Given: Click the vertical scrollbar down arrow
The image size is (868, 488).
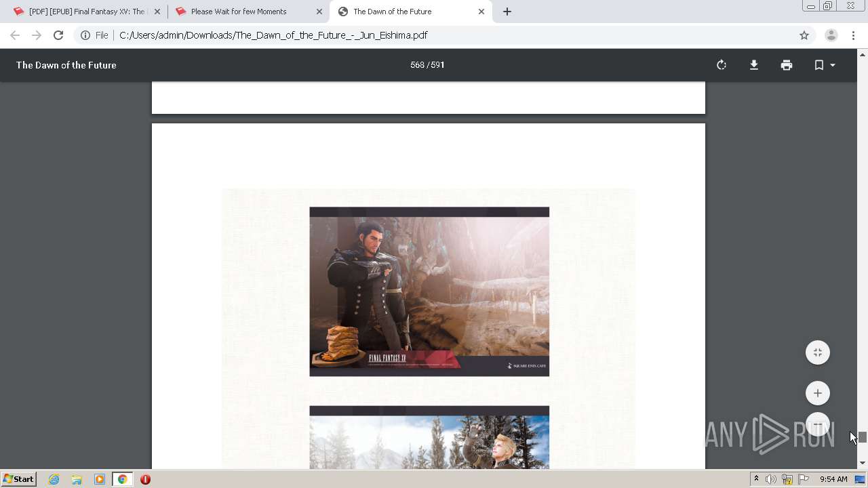Looking at the screenshot, I should (863, 464).
